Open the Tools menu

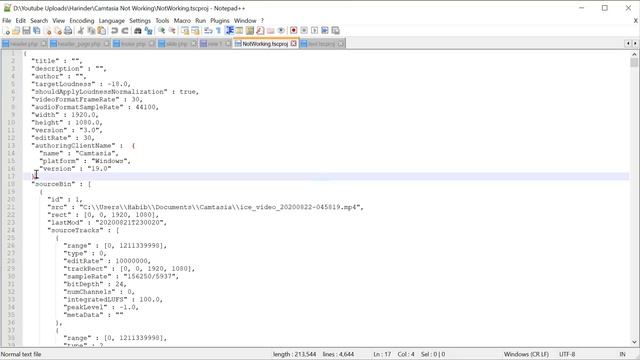click(x=162, y=20)
